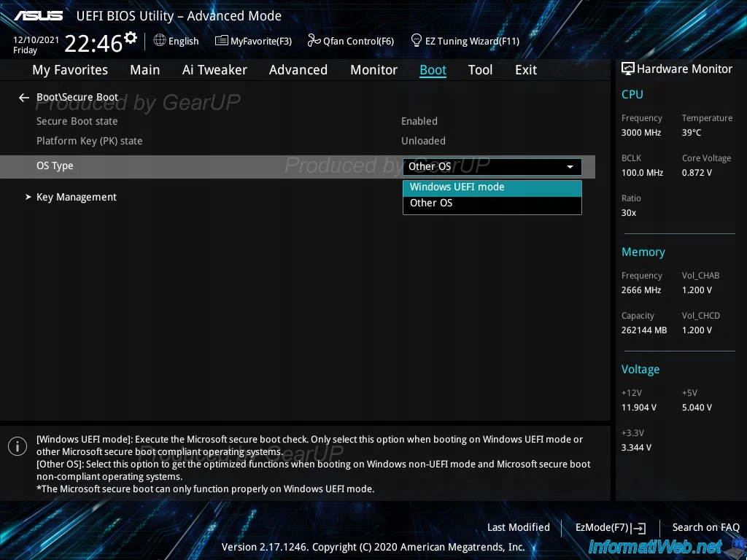The image size is (747, 560).
Task: Click the OS Type label
Action: click(x=55, y=166)
